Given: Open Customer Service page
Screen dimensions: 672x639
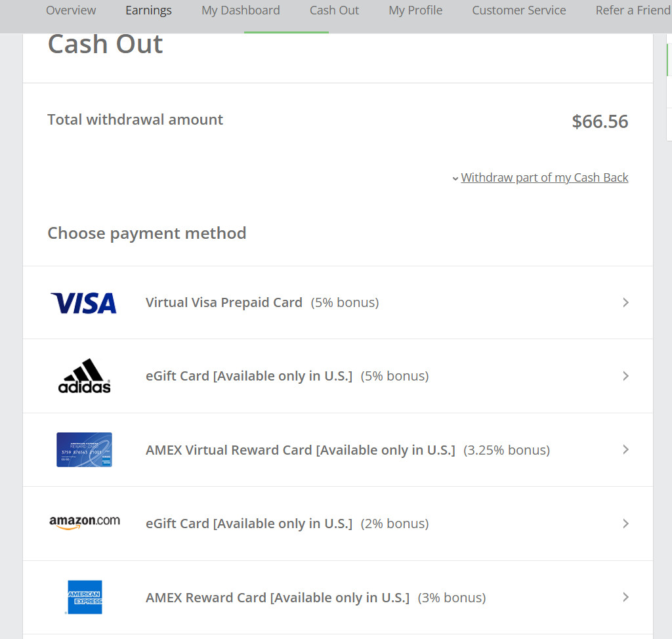Looking at the screenshot, I should click(x=518, y=10).
